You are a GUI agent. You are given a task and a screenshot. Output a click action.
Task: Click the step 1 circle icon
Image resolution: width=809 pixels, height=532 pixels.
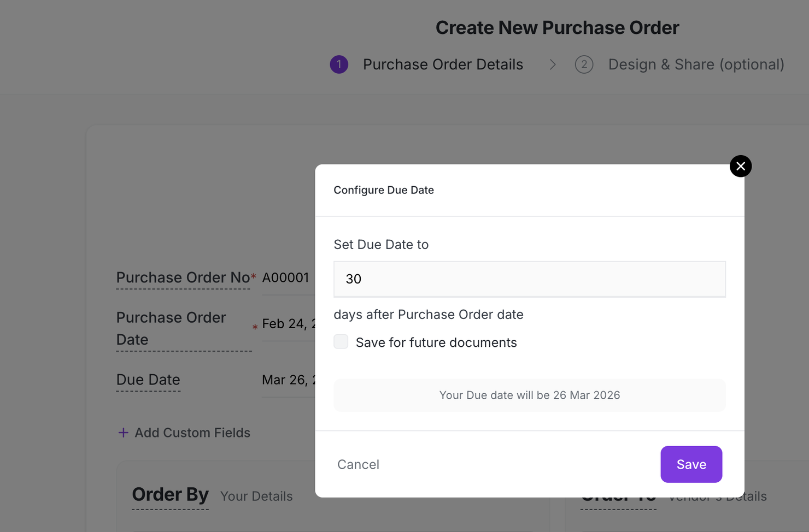point(339,64)
